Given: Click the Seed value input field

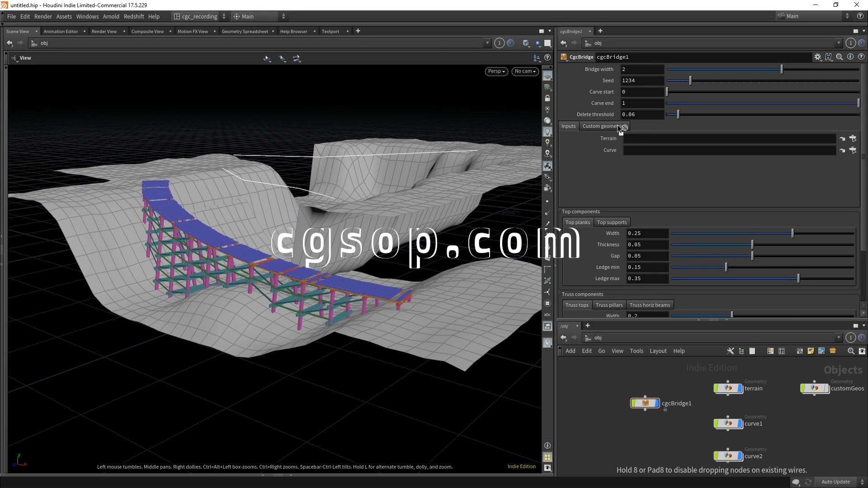Looking at the screenshot, I should pos(642,80).
